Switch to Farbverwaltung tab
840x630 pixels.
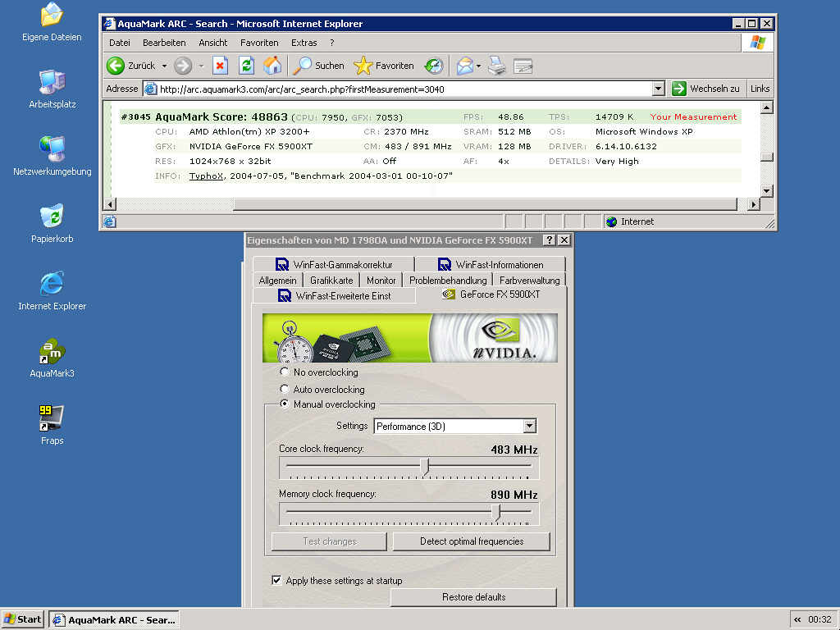(x=529, y=281)
